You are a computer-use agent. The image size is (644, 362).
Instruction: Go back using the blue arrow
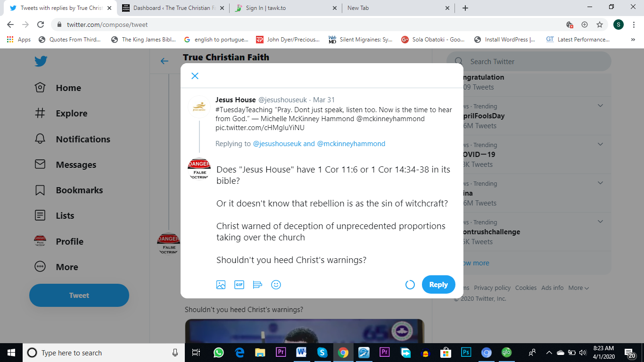click(x=165, y=61)
